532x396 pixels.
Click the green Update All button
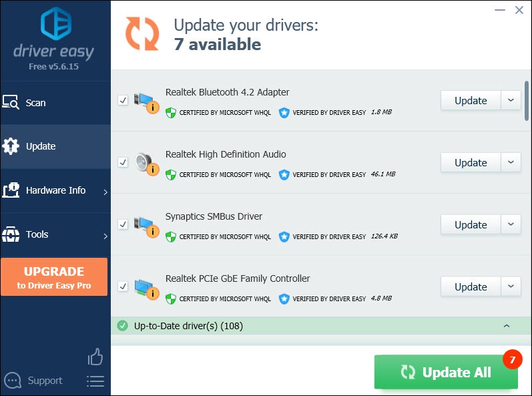pyautogui.click(x=446, y=372)
